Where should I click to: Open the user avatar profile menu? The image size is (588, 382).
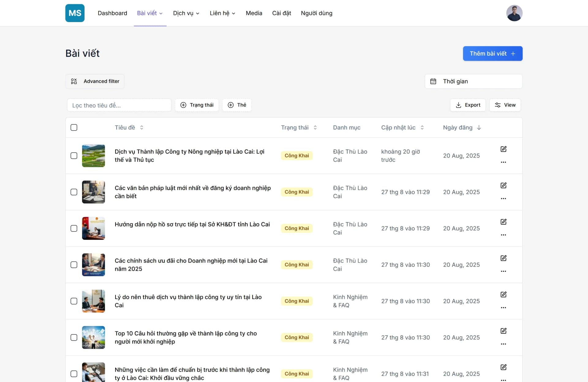(x=514, y=13)
